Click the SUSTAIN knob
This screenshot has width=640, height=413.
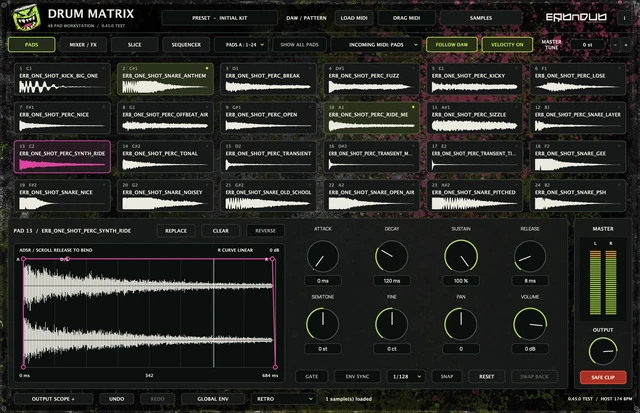[x=461, y=256]
